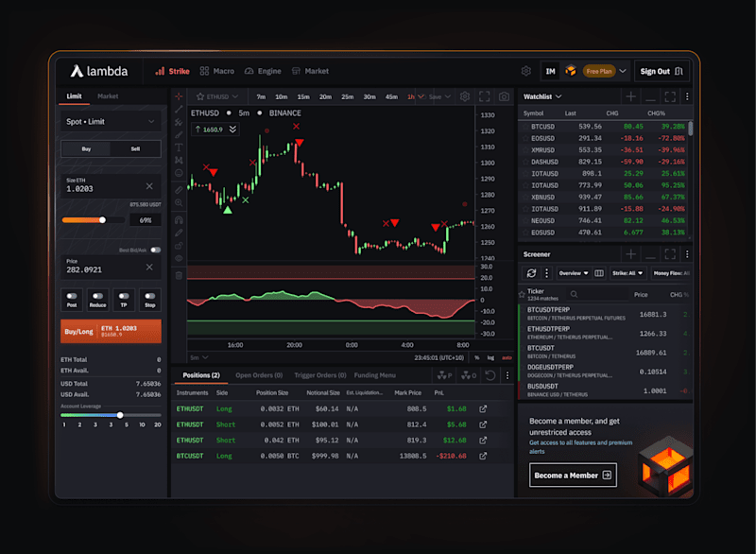Click the Sign Out button

pyautogui.click(x=661, y=71)
